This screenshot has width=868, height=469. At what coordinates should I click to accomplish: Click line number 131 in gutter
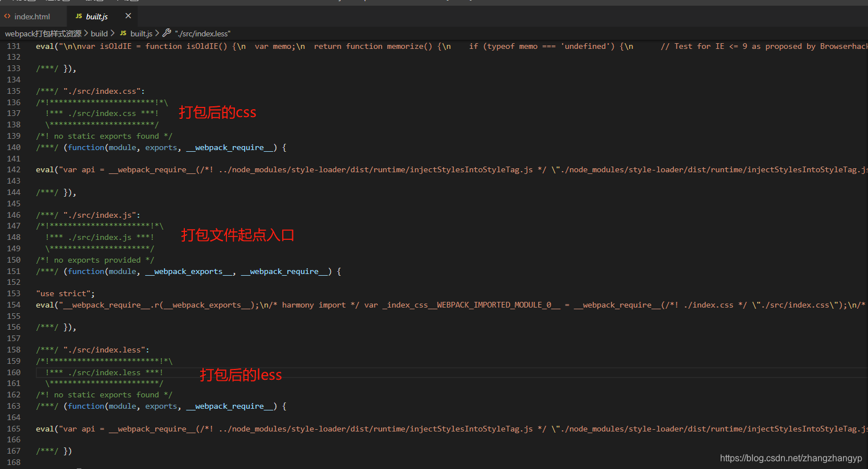click(x=14, y=46)
